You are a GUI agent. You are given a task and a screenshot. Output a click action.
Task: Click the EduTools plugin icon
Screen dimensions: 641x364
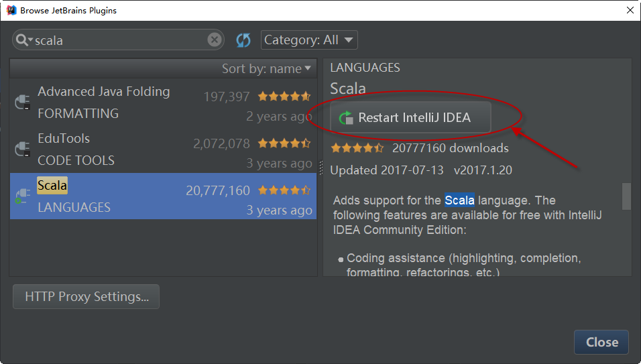tap(22, 149)
